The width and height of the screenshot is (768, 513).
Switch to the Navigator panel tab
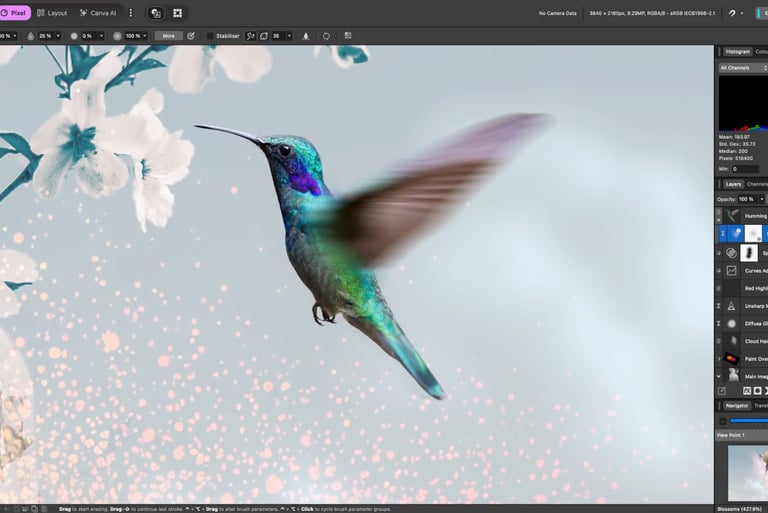tap(737, 406)
